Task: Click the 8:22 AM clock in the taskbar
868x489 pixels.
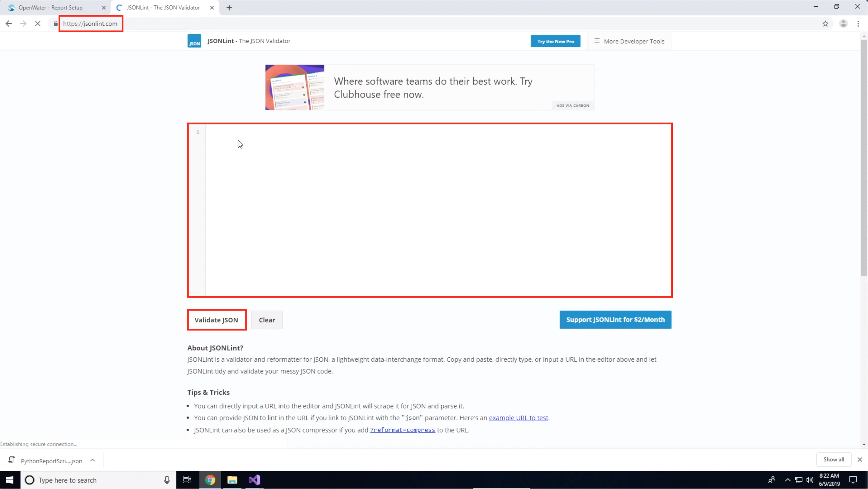Action: coord(829,480)
